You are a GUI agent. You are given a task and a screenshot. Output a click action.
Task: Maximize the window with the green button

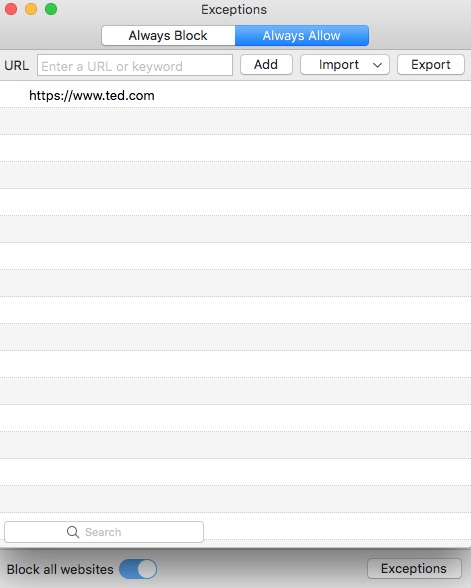pos(51,9)
